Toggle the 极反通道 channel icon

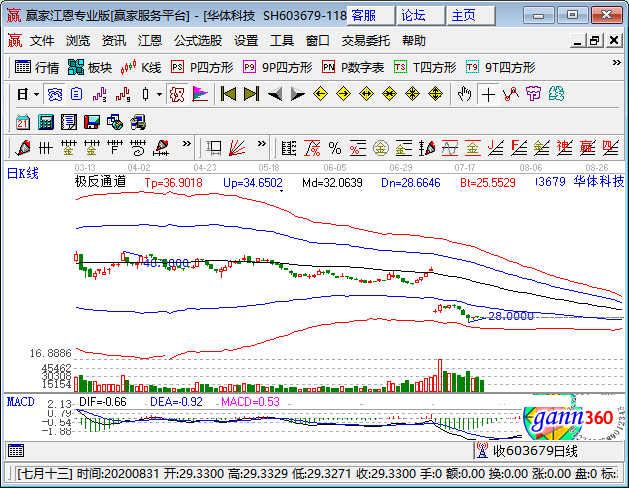177,95
